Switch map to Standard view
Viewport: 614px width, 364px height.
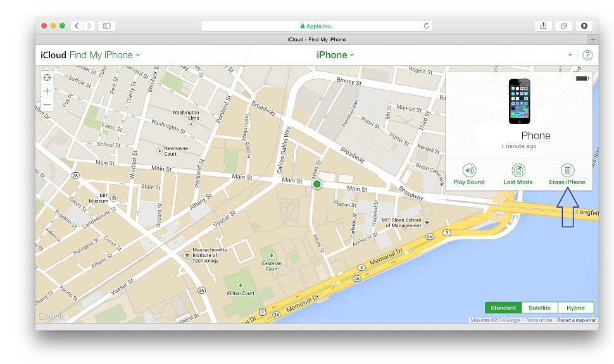tap(503, 308)
